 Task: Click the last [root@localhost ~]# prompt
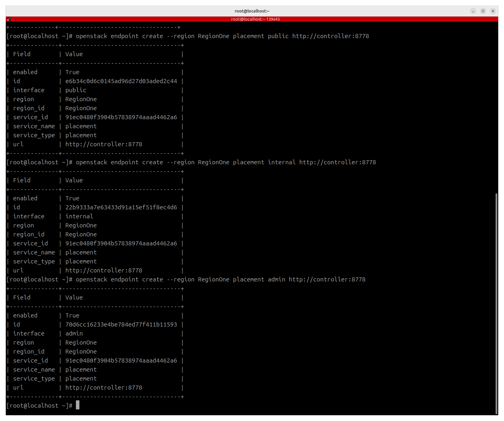[39, 406]
